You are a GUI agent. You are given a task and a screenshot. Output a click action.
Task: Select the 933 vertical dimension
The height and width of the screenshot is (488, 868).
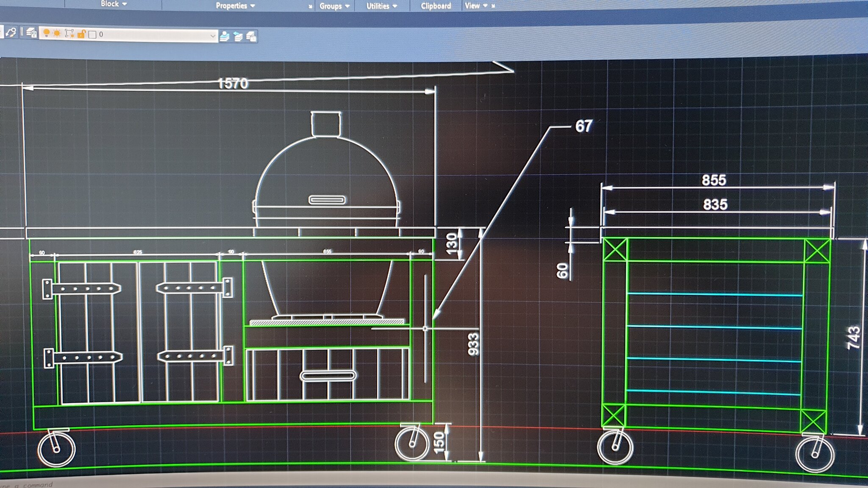[x=473, y=344]
